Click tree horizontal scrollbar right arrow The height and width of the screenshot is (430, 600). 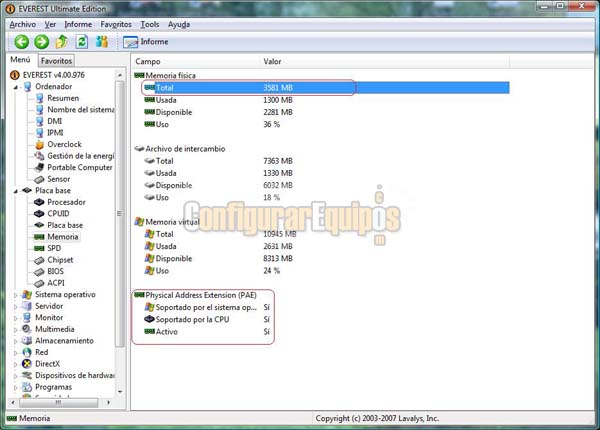coord(109,402)
